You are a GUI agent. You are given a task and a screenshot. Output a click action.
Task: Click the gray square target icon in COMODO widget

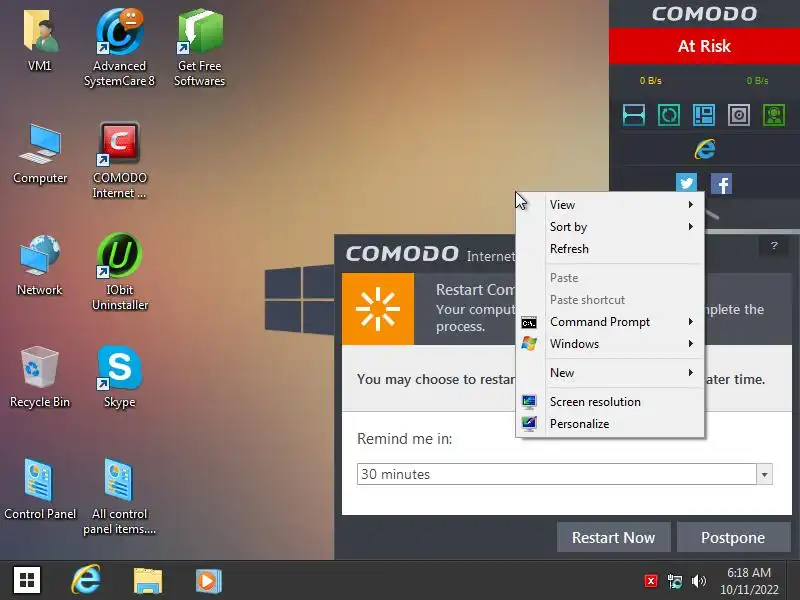[739, 115]
